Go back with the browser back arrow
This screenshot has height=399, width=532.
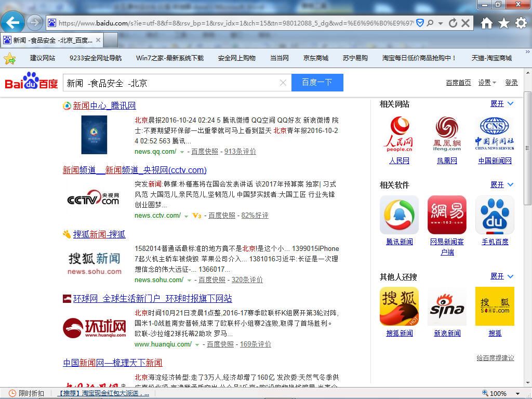(12, 23)
